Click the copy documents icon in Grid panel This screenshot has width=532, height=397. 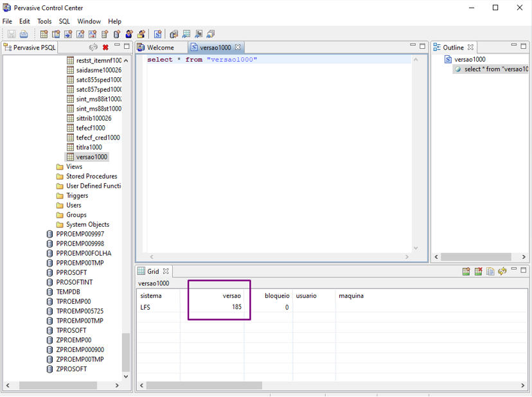tap(490, 271)
